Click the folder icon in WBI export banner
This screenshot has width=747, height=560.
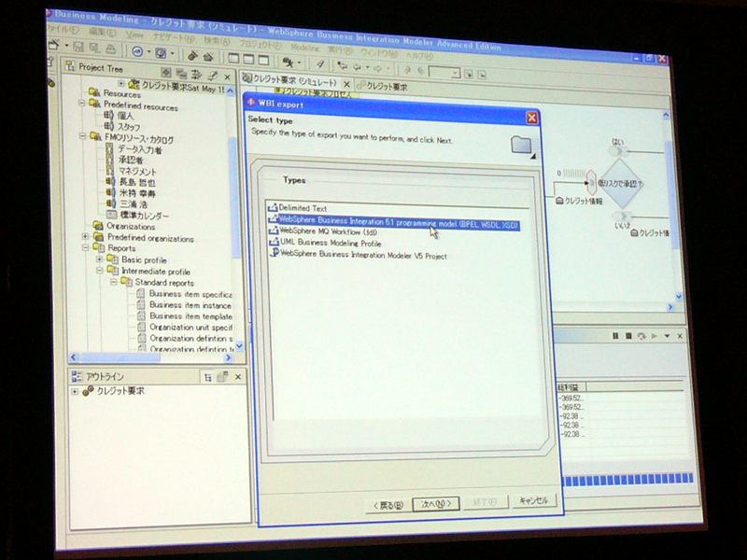point(522,145)
